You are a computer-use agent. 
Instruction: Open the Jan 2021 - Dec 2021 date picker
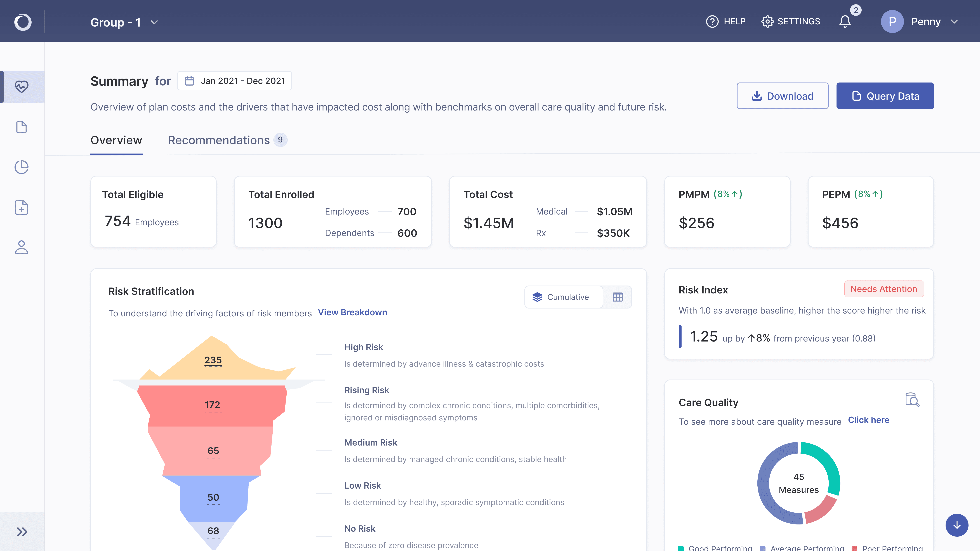pos(234,81)
